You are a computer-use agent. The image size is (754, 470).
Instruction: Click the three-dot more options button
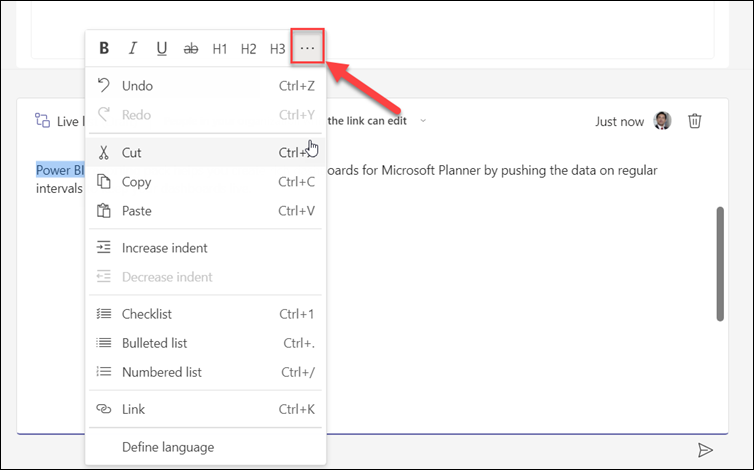307,48
